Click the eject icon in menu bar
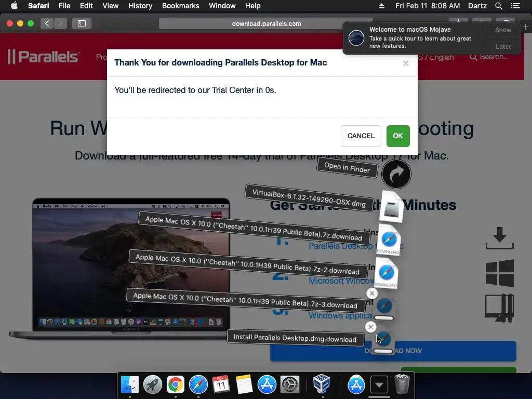Image resolution: width=532 pixels, height=399 pixels. (x=381, y=6)
